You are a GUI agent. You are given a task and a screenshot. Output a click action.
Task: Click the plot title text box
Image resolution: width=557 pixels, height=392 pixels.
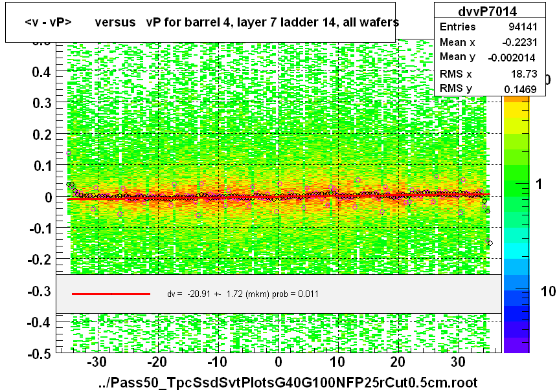point(200,23)
